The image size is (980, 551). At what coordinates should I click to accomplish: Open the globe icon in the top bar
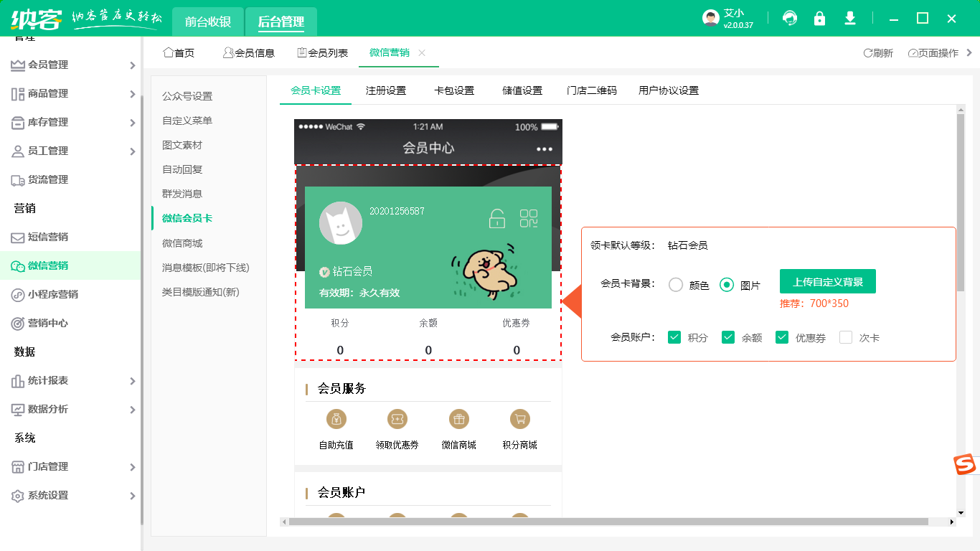click(790, 18)
